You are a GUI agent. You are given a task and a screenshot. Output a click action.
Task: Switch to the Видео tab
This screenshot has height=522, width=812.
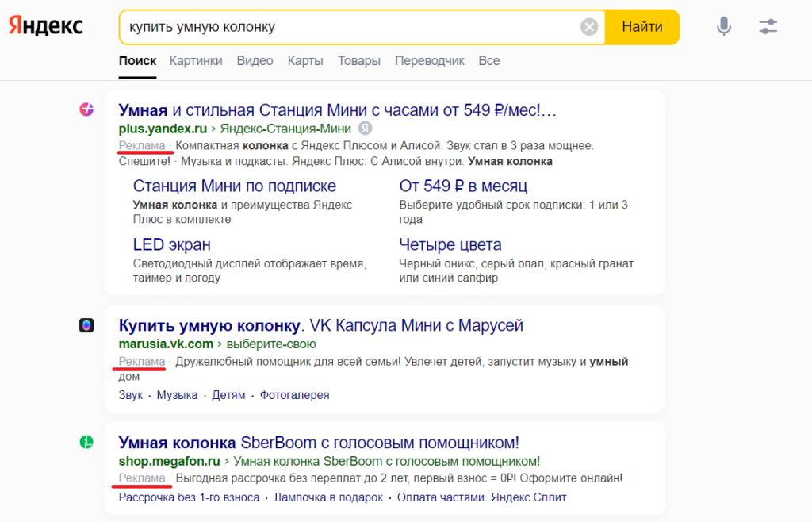pyautogui.click(x=255, y=60)
